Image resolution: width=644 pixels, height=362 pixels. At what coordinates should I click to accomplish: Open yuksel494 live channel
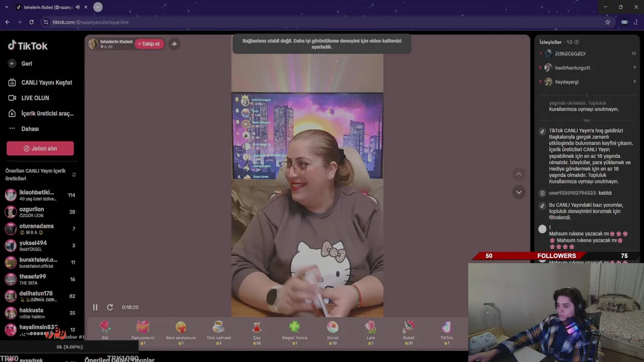point(40,246)
